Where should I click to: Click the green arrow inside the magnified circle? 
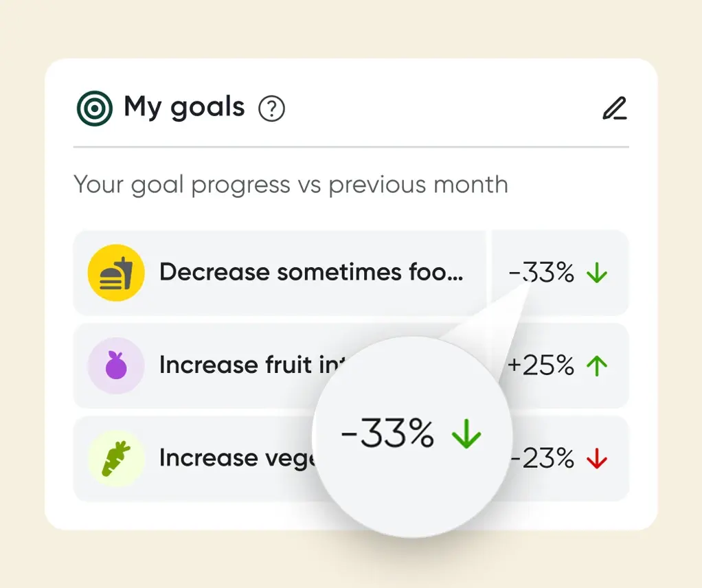click(x=466, y=436)
